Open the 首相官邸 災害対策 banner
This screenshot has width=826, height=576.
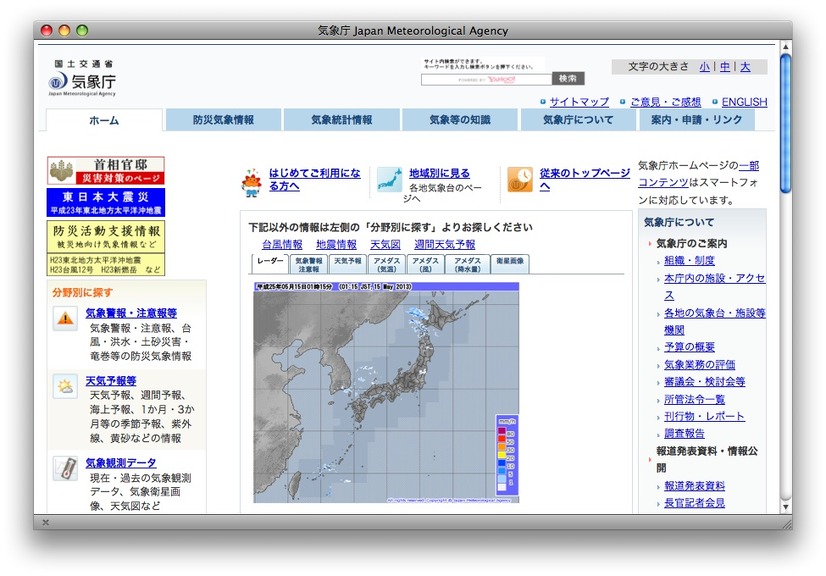coord(106,170)
